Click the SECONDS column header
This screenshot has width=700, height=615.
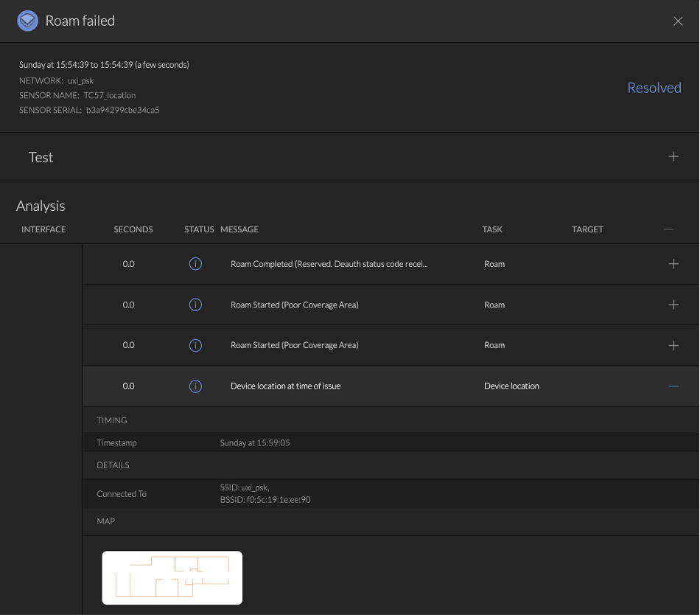(133, 229)
